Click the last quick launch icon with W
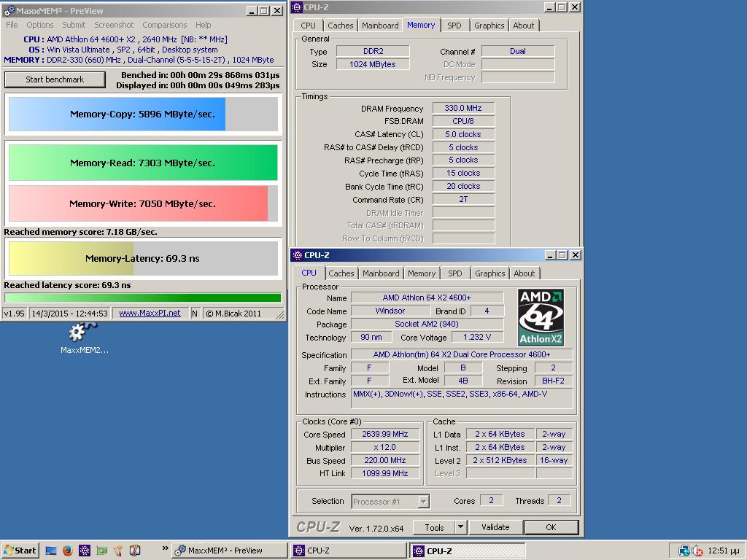 pos(135,551)
